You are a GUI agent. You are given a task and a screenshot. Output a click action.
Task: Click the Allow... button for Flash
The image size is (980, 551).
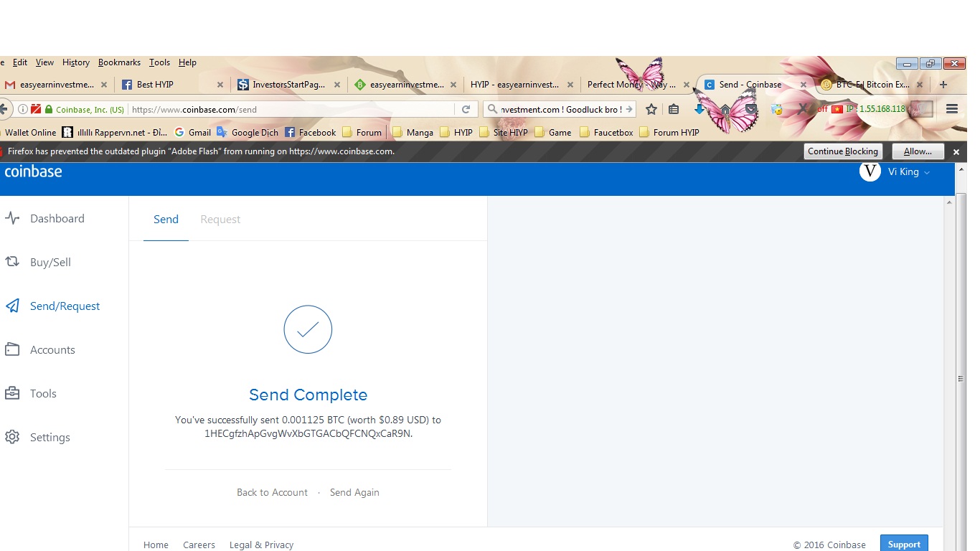point(918,151)
